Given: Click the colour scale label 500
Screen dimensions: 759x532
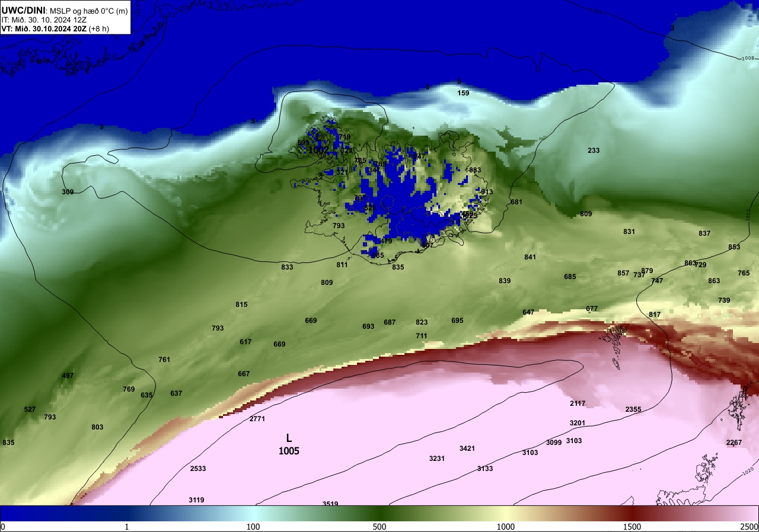Looking at the screenshot, I should pos(379,527).
